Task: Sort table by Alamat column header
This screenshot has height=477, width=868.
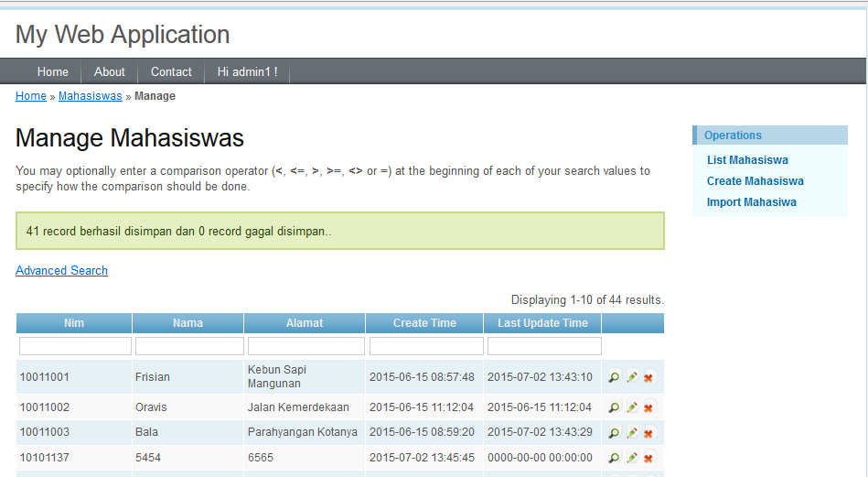Action: pos(305,323)
